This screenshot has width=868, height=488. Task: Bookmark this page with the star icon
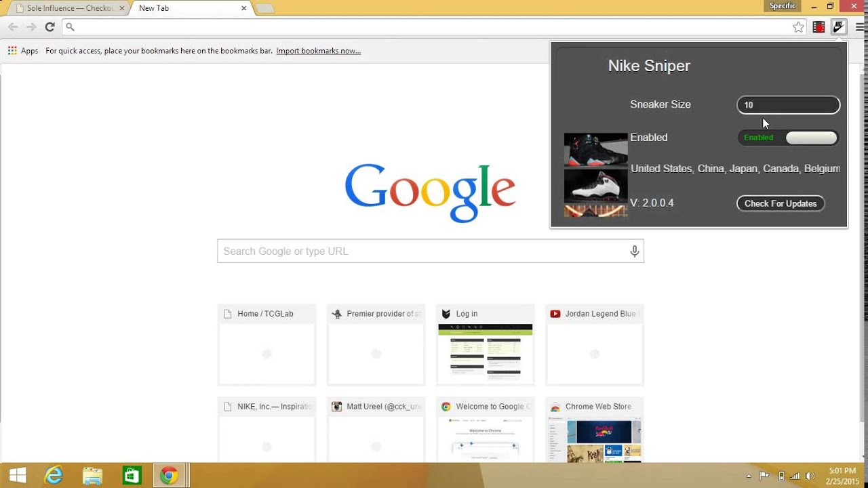(799, 27)
